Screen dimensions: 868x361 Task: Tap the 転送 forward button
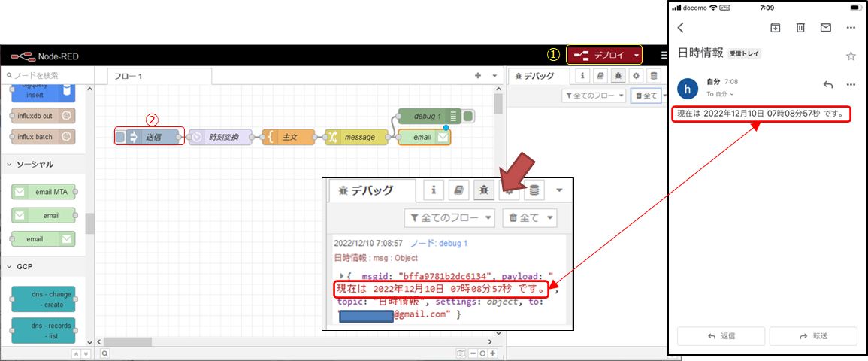tap(812, 336)
